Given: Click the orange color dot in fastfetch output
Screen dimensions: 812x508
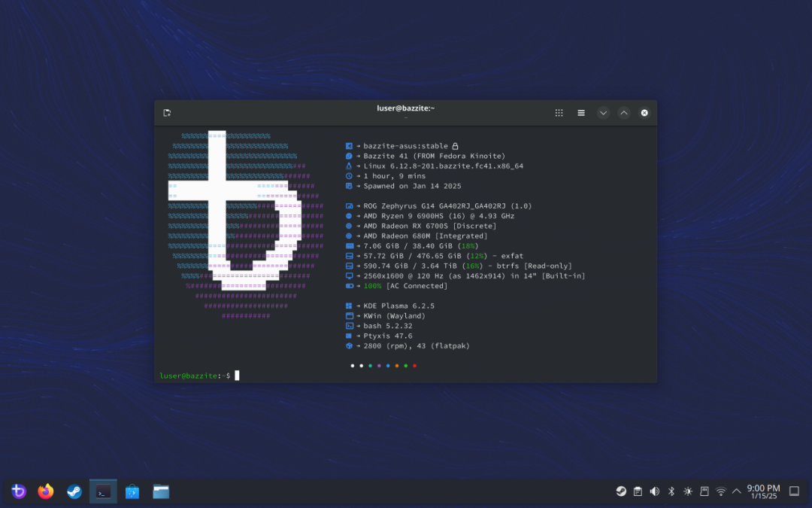Looking at the screenshot, I should pyautogui.click(x=397, y=366).
